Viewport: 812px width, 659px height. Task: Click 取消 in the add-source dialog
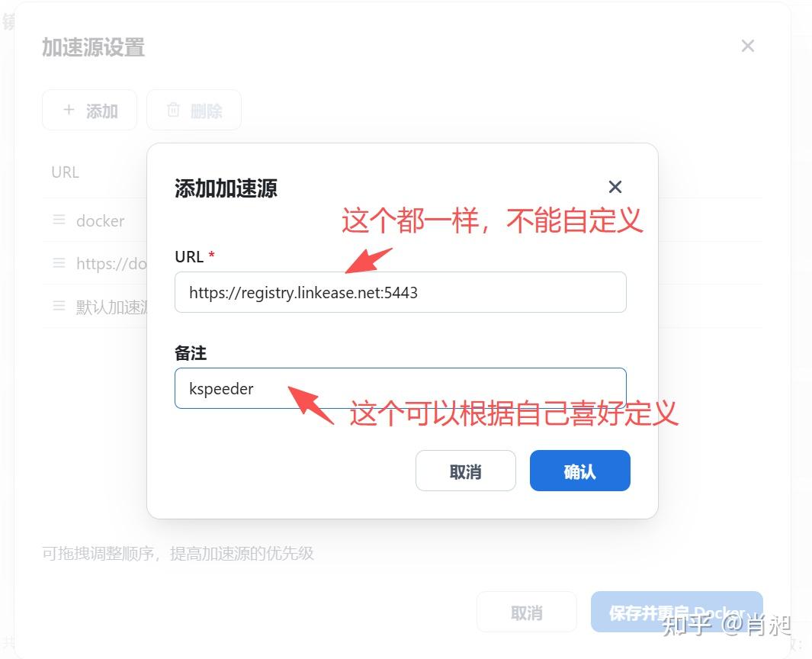click(466, 471)
